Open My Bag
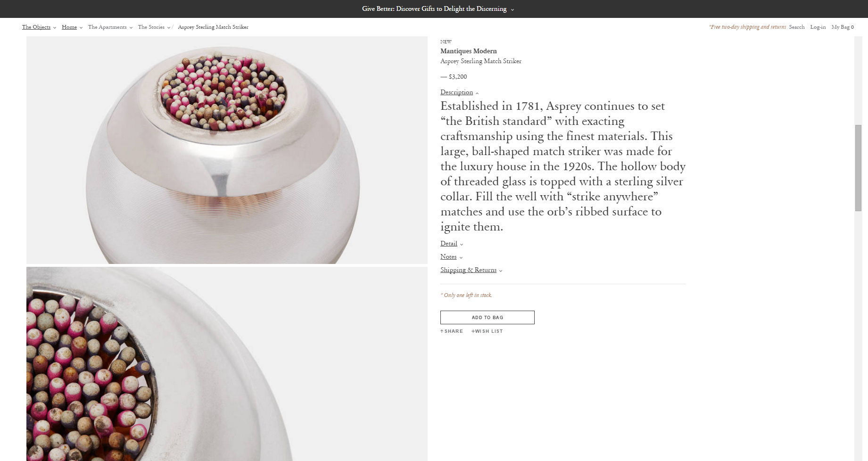 842,27
